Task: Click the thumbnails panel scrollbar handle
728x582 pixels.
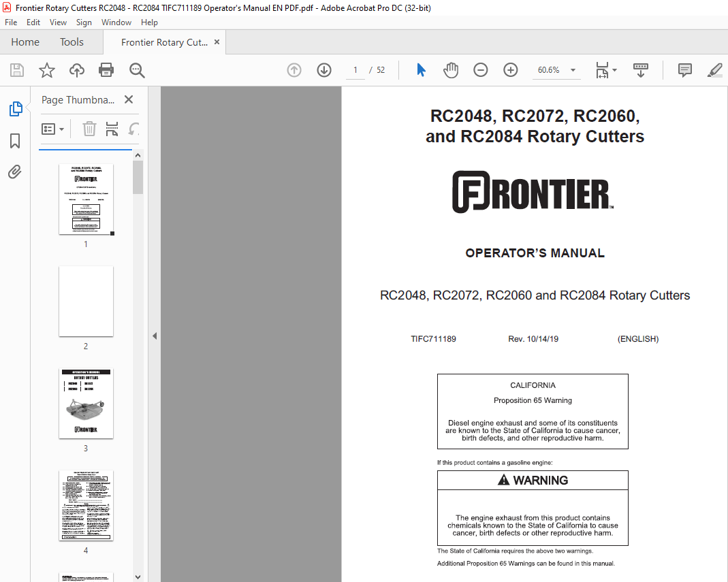Action: (138, 177)
